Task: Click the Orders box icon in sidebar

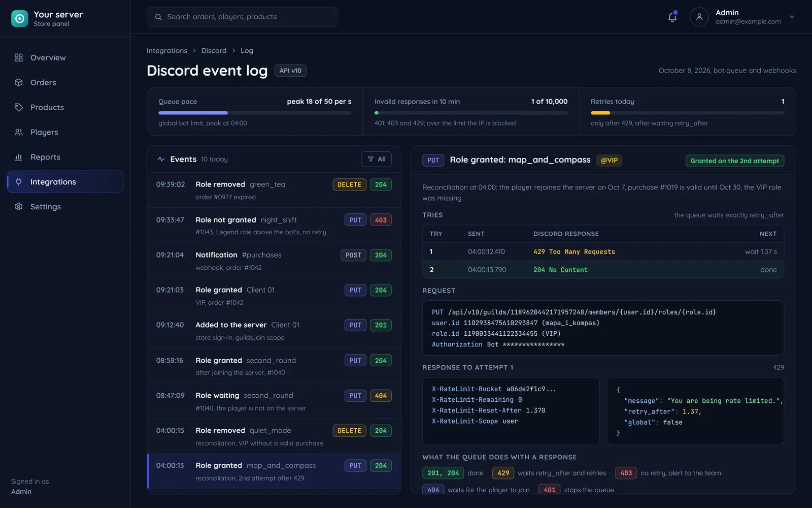Action: pyautogui.click(x=19, y=83)
